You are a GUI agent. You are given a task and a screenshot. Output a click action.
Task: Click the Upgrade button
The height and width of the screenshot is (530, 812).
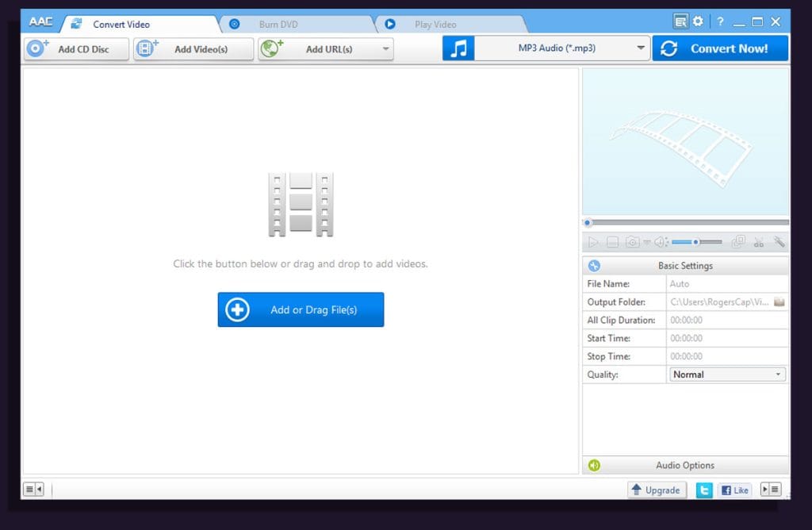pos(657,490)
